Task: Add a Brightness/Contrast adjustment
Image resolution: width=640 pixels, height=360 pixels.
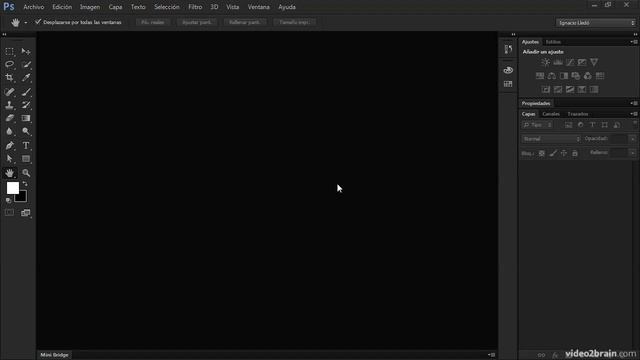Action: pos(545,62)
